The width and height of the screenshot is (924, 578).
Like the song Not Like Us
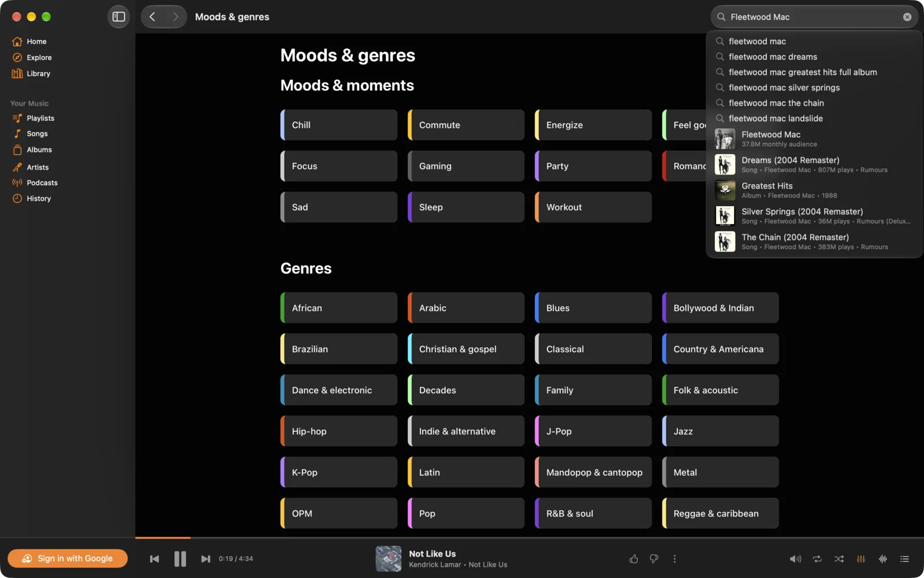pyautogui.click(x=634, y=559)
